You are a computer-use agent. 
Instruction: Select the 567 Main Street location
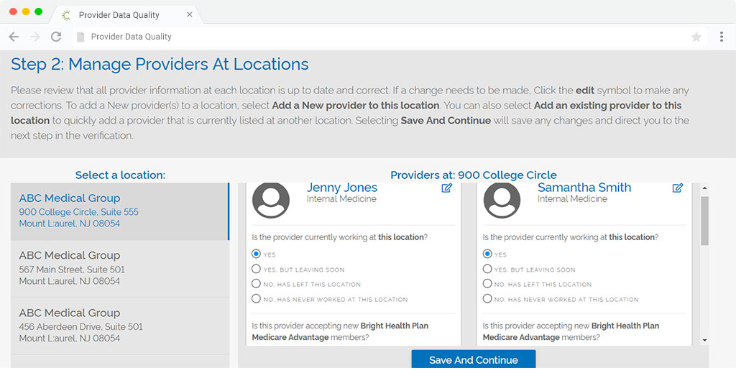click(x=120, y=269)
